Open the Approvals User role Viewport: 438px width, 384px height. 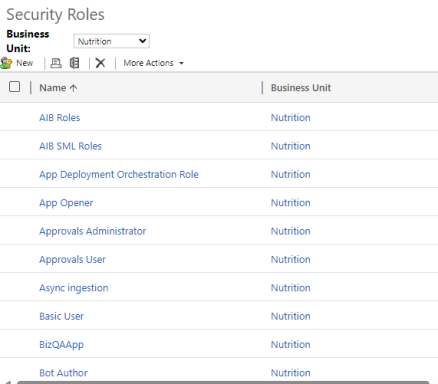72,259
